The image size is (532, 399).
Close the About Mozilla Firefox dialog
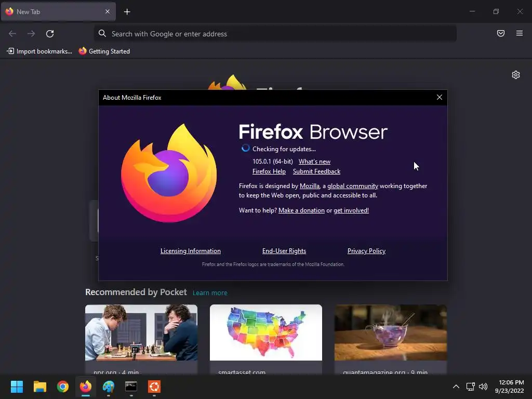click(440, 97)
